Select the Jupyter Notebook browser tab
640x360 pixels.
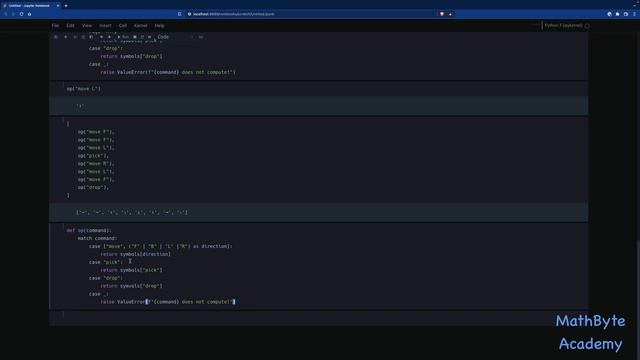(29, 6)
